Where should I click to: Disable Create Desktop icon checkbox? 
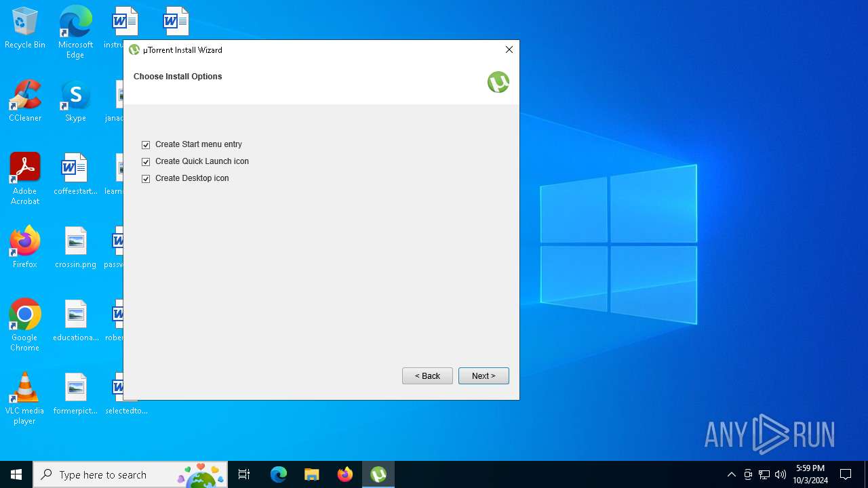pos(146,179)
